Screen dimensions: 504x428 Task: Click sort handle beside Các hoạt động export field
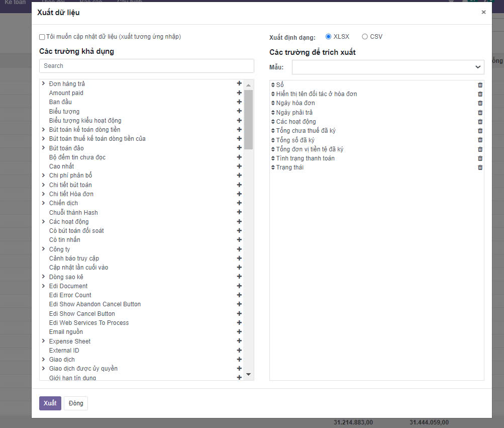(273, 122)
